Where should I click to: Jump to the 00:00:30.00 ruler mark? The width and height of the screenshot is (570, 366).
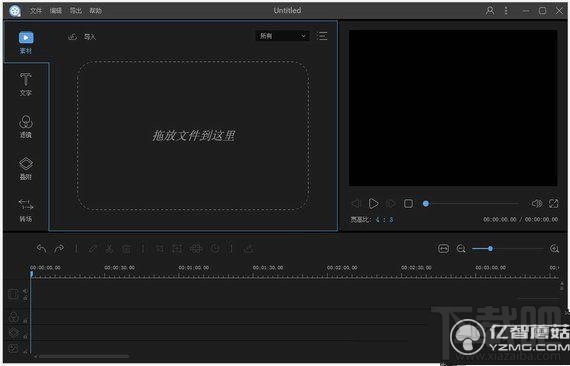pos(120,268)
